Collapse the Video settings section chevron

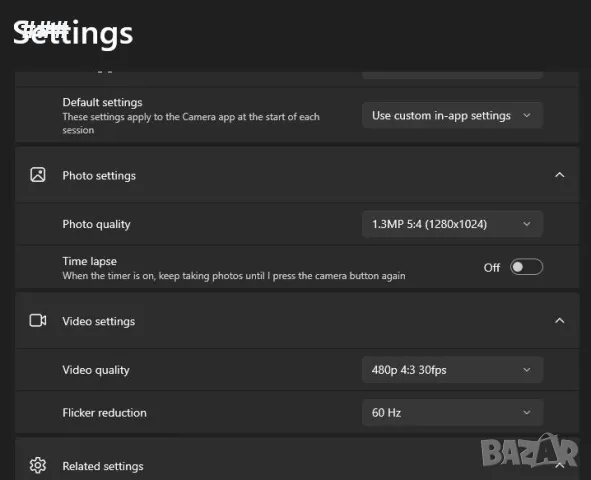560,321
